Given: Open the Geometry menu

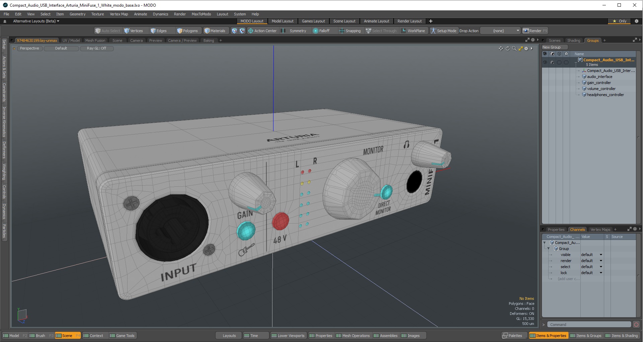Looking at the screenshot, I should 77,14.
